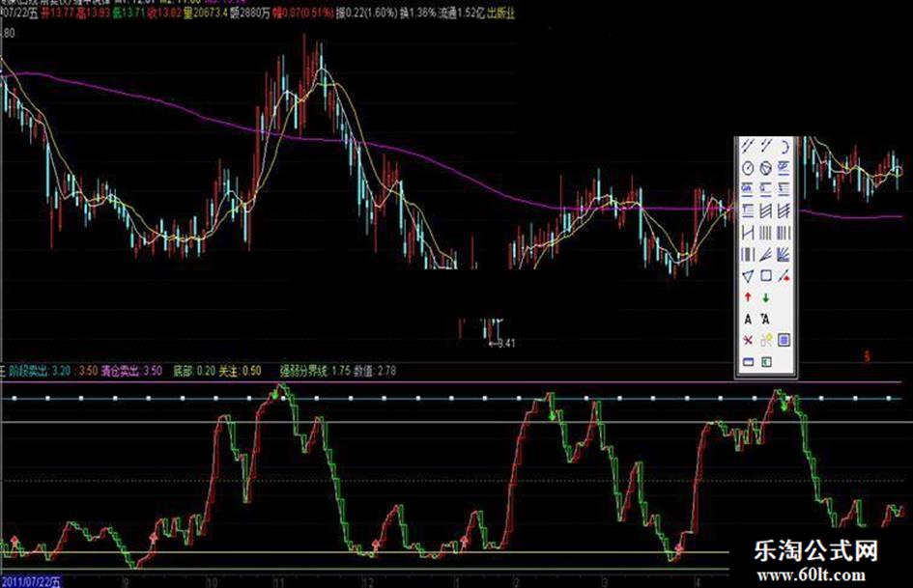
Task: Choose the triangle drawing tool
Action: 747,276
